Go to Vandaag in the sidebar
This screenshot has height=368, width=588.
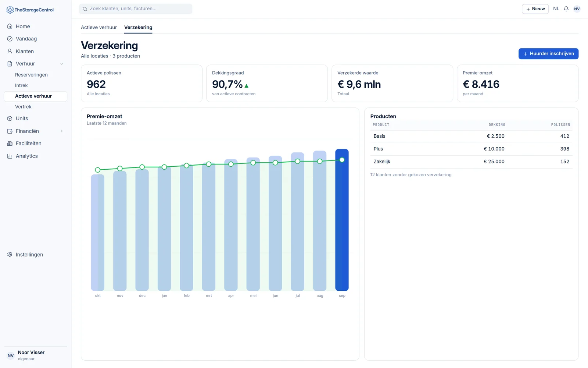pos(35,39)
